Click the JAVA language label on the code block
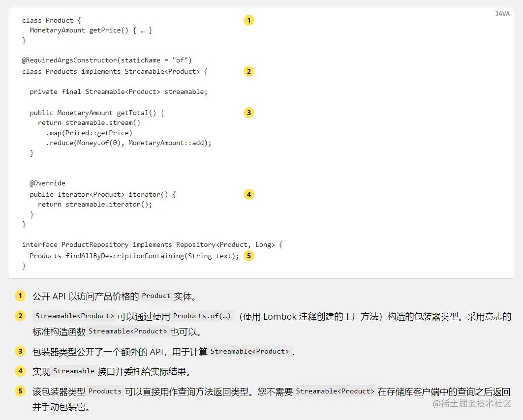 click(x=502, y=13)
